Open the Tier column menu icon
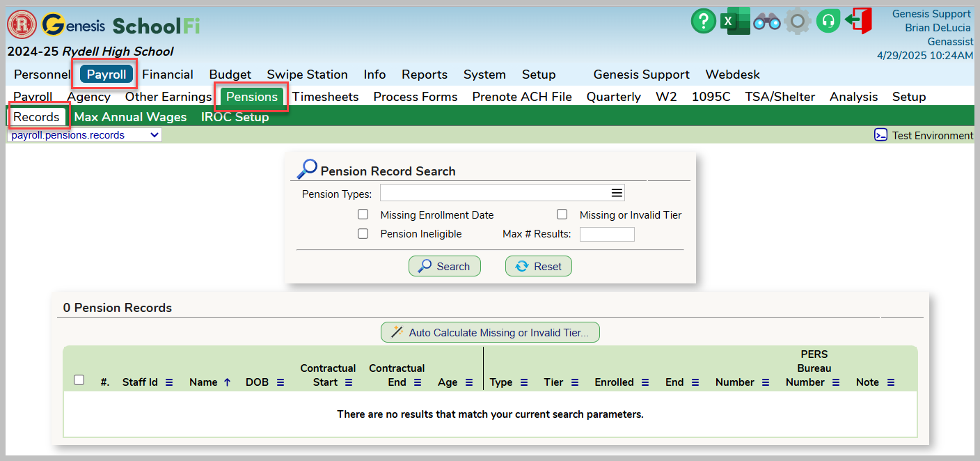 coord(575,382)
